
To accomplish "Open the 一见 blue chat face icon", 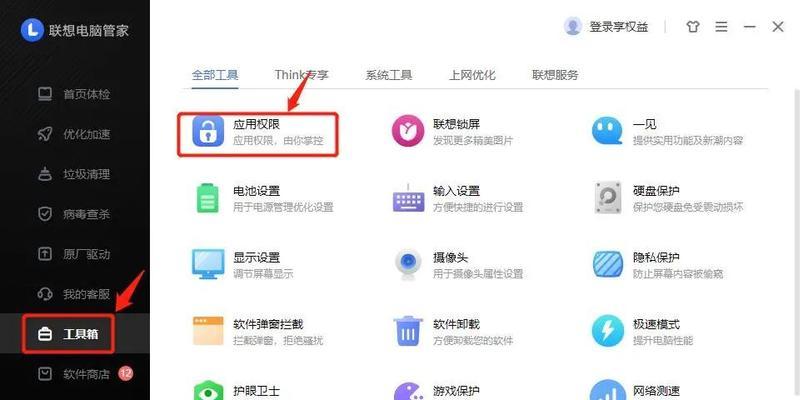I will pyautogui.click(x=608, y=131).
